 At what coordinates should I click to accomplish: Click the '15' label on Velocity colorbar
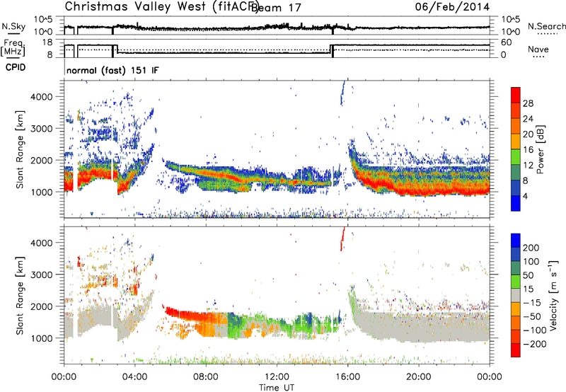point(528,289)
